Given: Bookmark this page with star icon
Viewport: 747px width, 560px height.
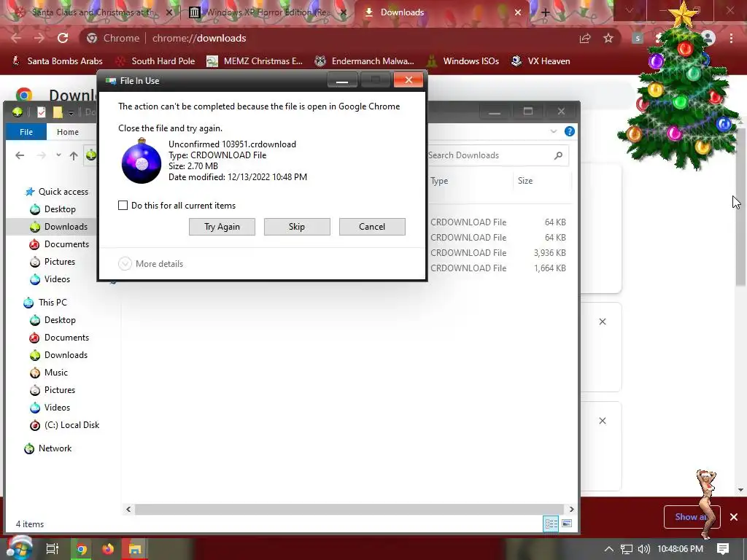Looking at the screenshot, I should click(608, 39).
